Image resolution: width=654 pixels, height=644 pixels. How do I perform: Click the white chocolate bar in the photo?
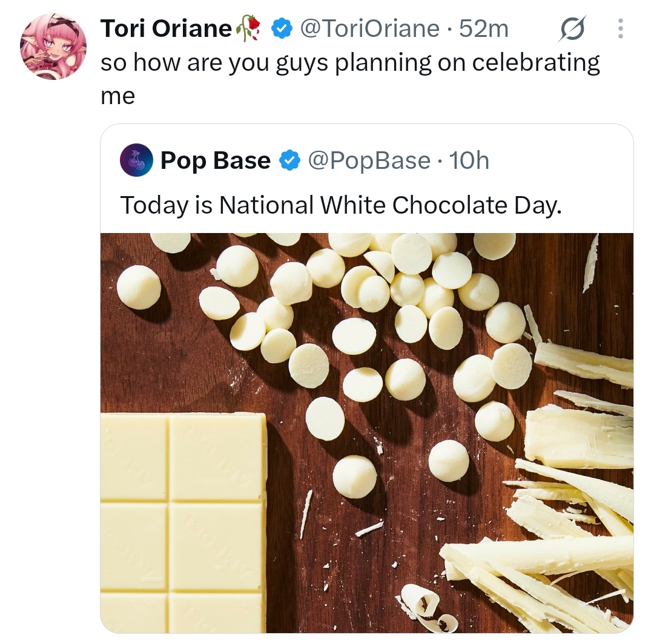pyautogui.click(x=183, y=523)
